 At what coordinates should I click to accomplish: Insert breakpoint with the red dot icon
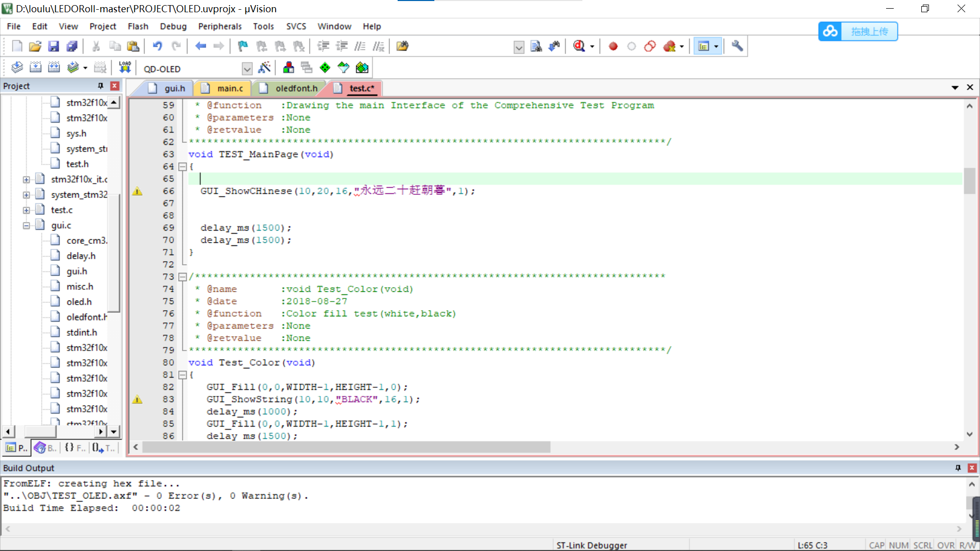(613, 46)
